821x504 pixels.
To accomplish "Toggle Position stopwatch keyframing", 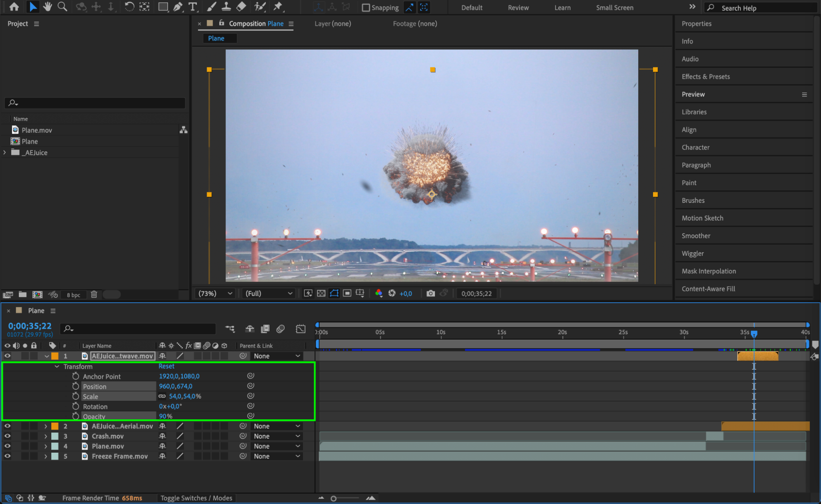I will (x=76, y=386).
